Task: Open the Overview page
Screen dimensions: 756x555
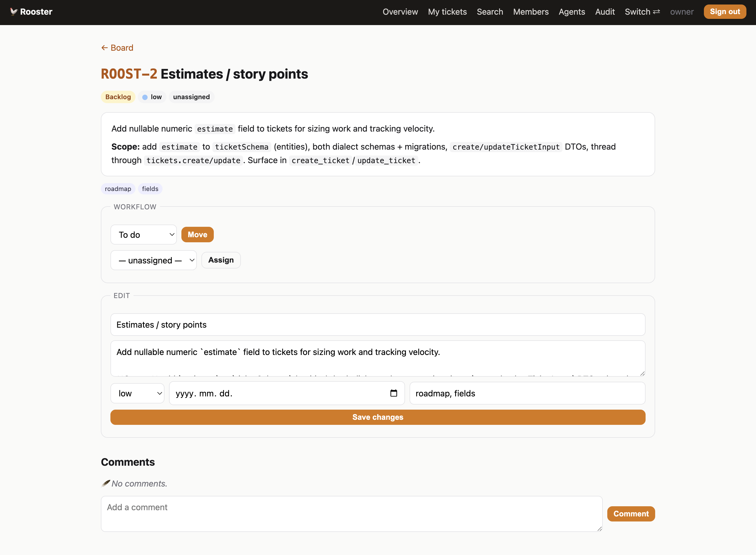Action: [400, 12]
